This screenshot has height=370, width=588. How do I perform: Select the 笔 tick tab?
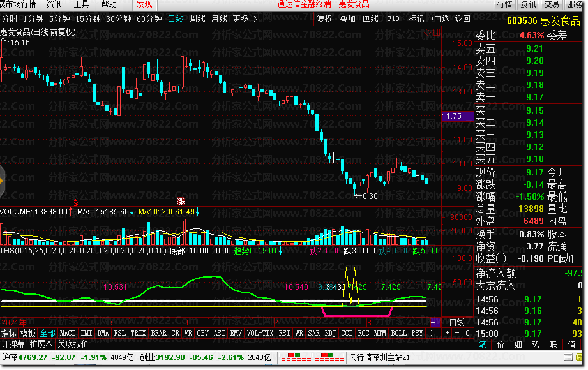[483, 344]
